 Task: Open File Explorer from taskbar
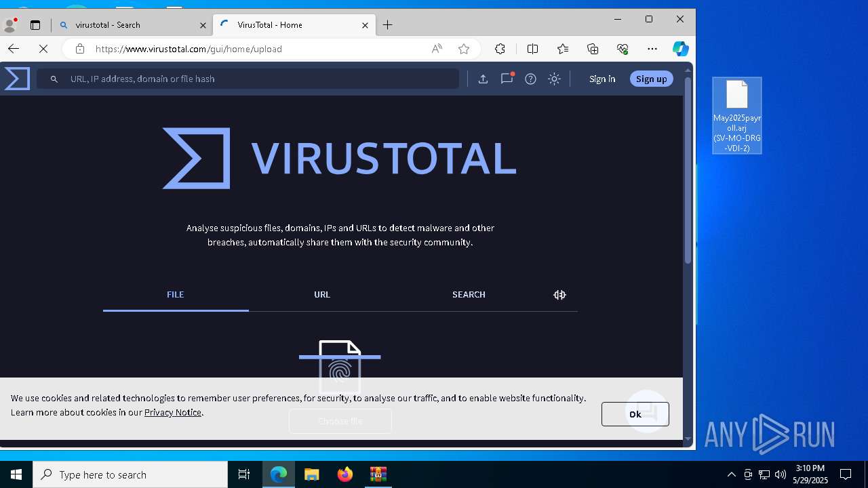pos(311,474)
